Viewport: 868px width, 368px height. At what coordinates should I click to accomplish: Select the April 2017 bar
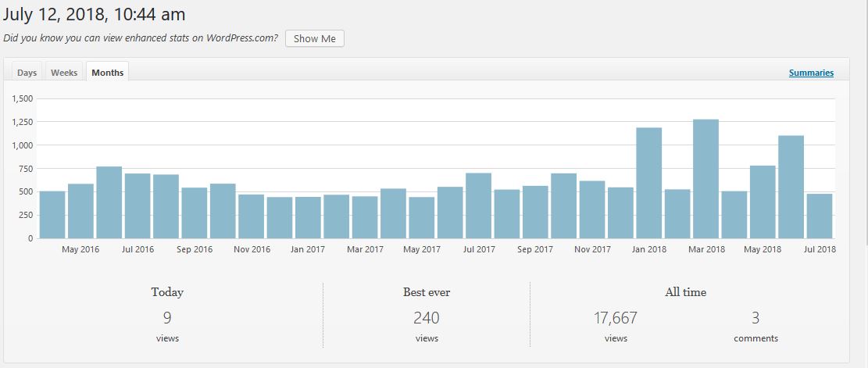(393, 213)
